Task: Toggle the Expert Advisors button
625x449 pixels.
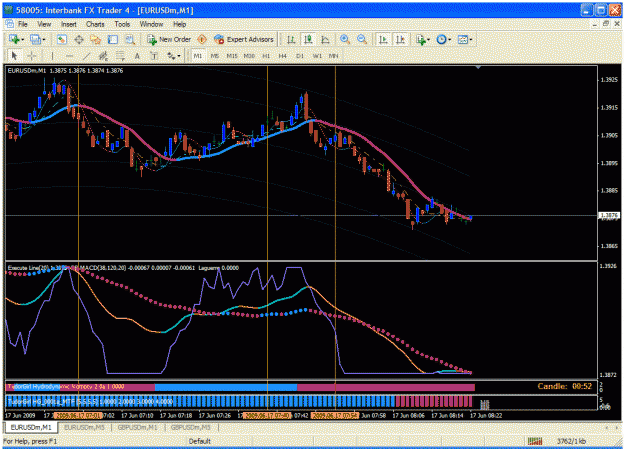Action: 244,39
